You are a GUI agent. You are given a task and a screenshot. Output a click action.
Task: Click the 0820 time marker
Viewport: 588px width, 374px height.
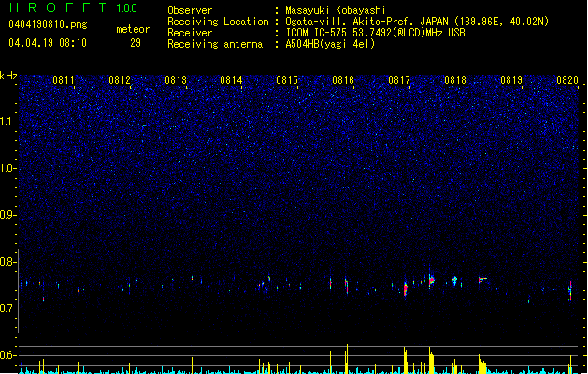[567, 80]
